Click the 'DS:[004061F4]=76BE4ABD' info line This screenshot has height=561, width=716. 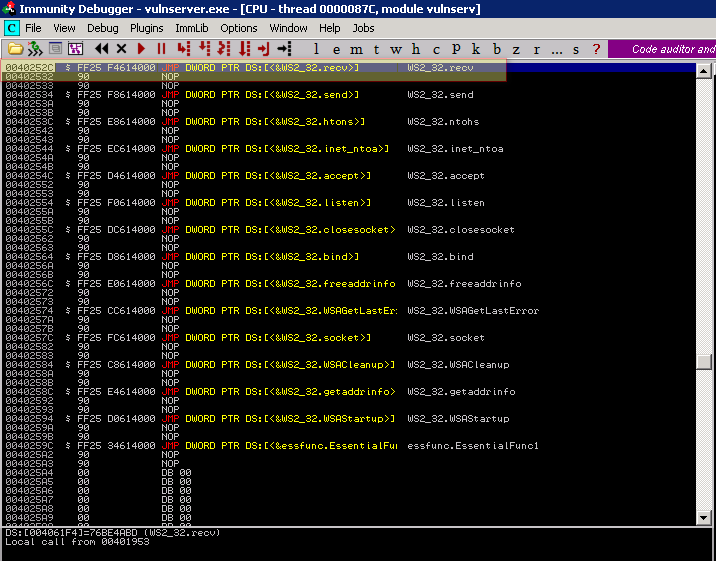[113, 533]
